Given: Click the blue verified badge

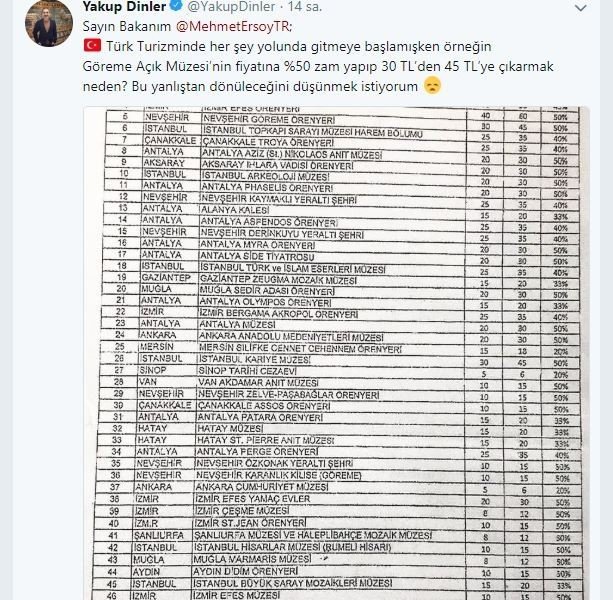Looking at the screenshot, I should pyautogui.click(x=177, y=6).
